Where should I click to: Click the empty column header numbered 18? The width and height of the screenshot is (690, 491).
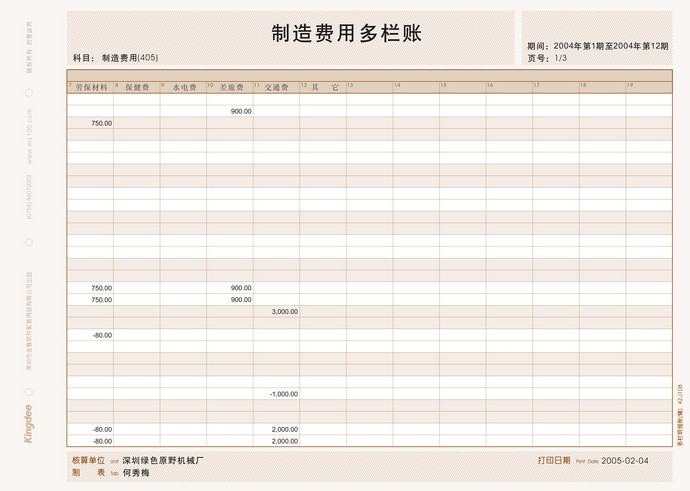pyautogui.click(x=602, y=87)
